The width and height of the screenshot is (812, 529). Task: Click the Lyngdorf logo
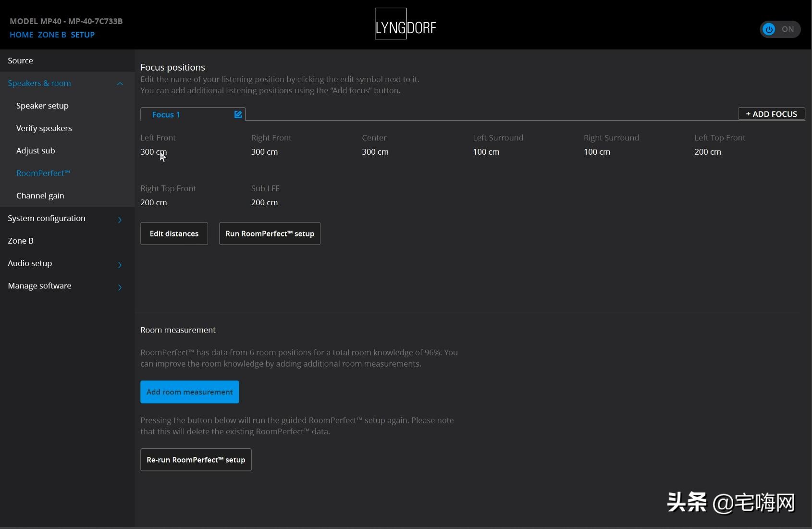tap(405, 24)
